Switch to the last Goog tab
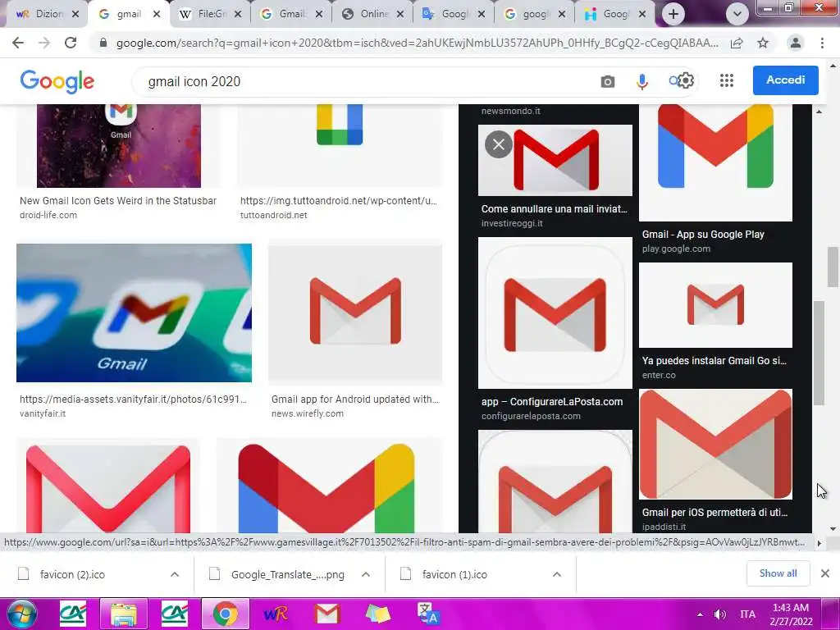The image size is (840, 630). click(x=614, y=14)
